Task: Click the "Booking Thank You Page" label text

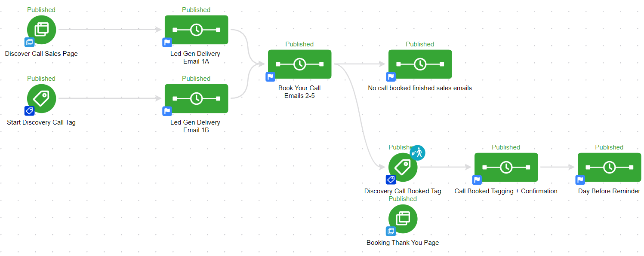Action: tap(403, 243)
